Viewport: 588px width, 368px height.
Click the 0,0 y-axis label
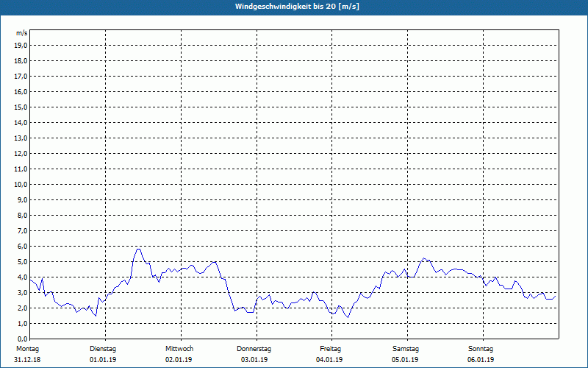click(22, 339)
